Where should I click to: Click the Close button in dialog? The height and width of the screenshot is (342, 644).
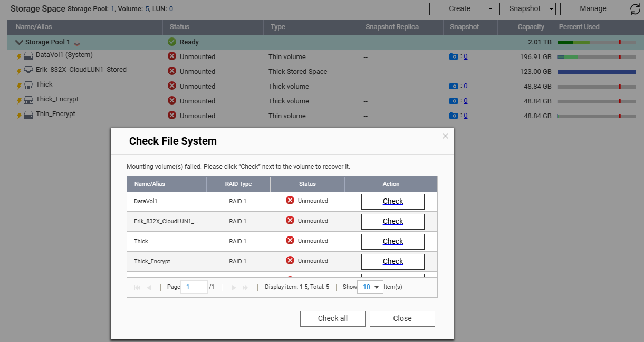tap(402, 319)
